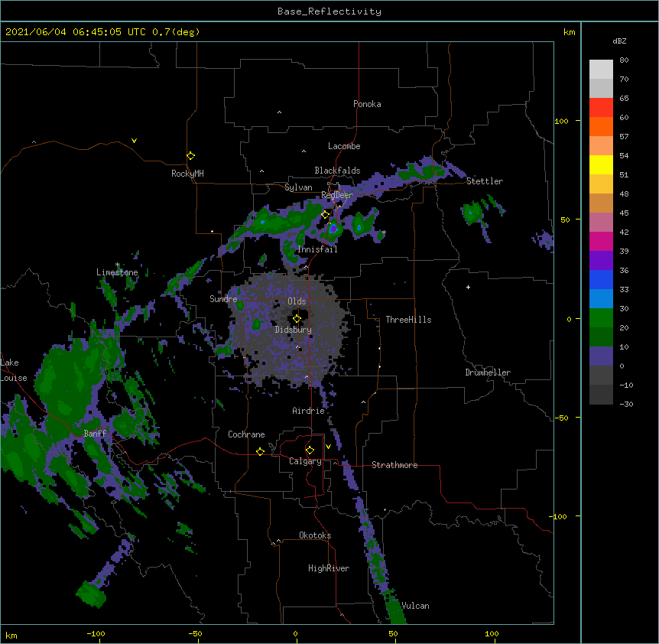Pick the orange 57–60 dBZ swatch
The width and height of the screenshot is (659, 644).
(x=601, y=126)
